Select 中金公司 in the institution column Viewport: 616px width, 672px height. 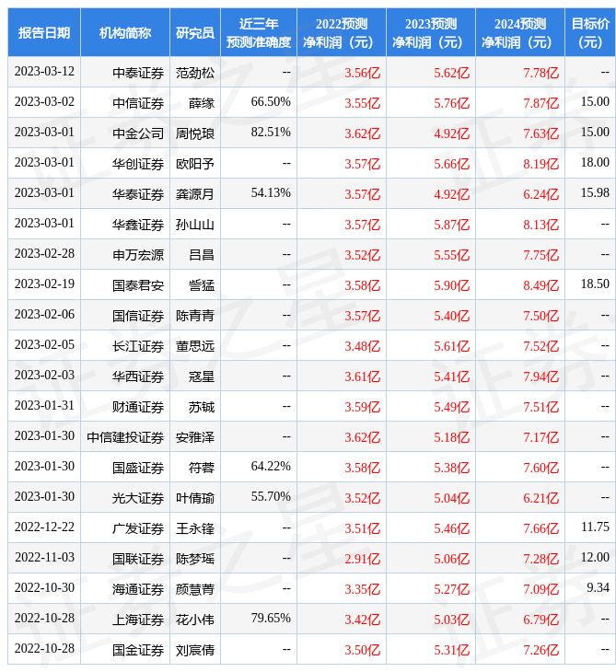(138, 133)
